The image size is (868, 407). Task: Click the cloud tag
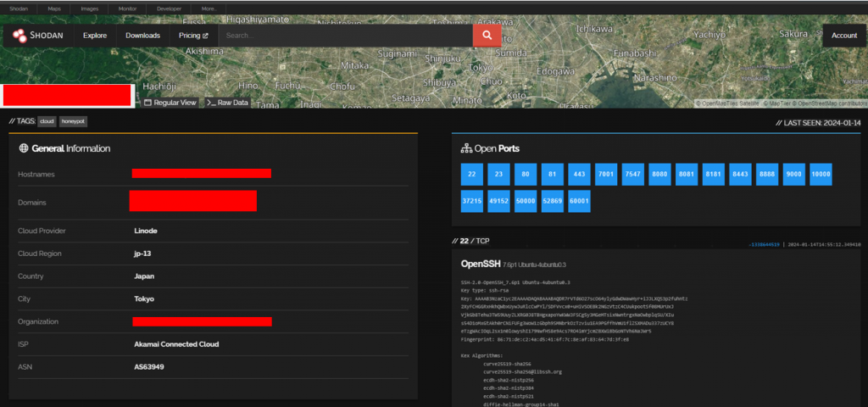[47, 121]
